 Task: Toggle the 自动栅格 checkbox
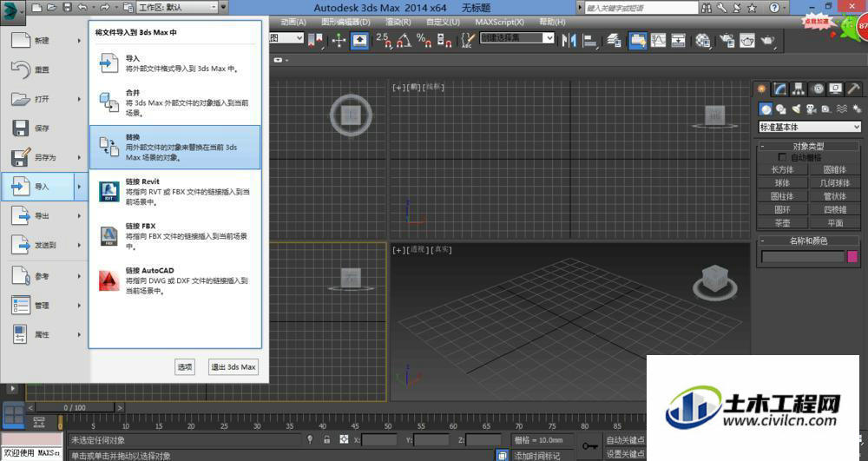coord(782,158)
